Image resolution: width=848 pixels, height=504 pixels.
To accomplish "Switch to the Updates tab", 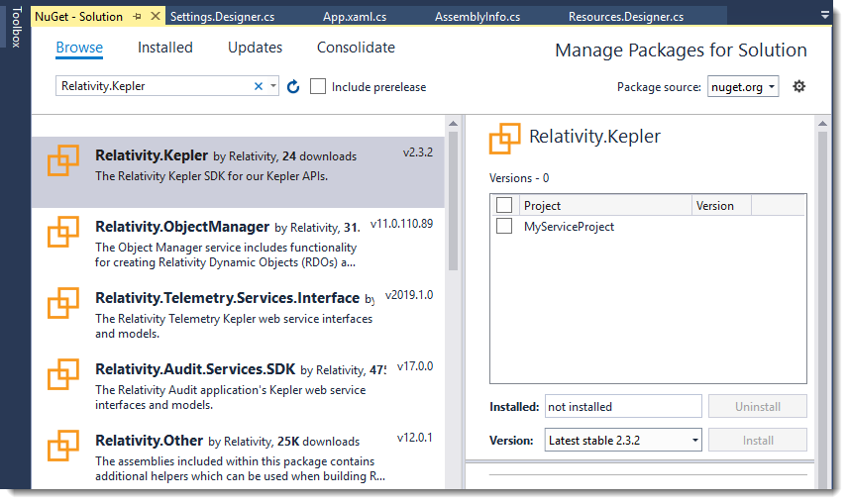I will [256, 48].
